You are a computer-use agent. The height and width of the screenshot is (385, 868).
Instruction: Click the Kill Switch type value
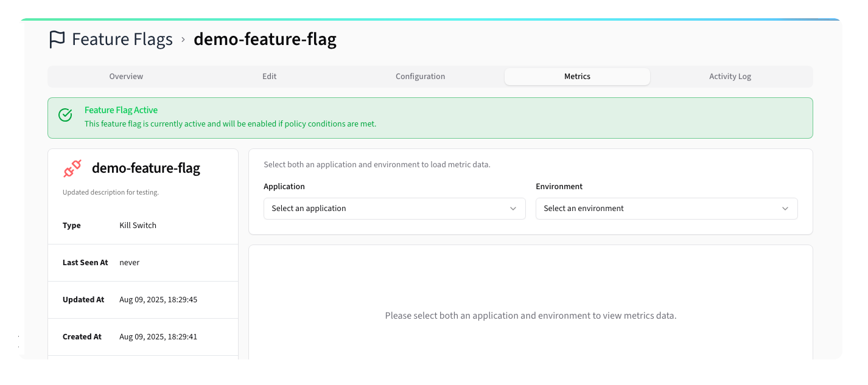pos(138,225)
